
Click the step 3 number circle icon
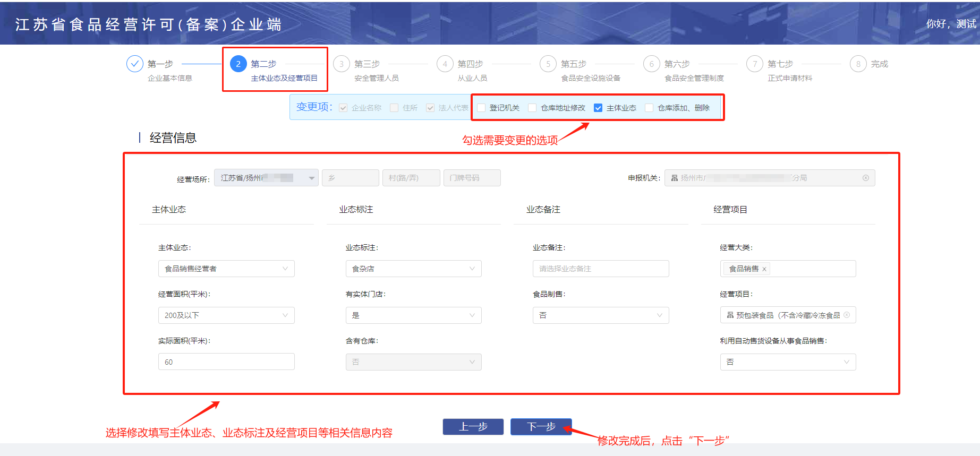pyautogui.click(x=342, y=64)
